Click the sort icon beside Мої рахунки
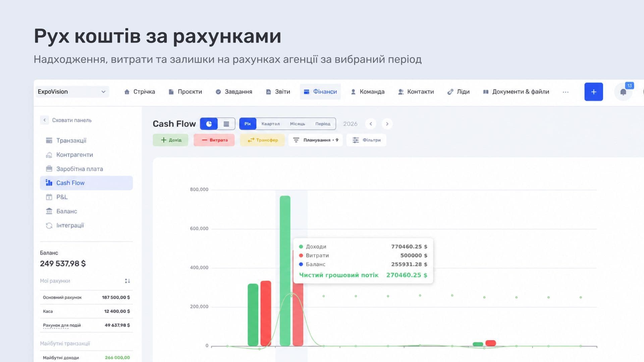This screenshot has height=362, width=644. 127,281
